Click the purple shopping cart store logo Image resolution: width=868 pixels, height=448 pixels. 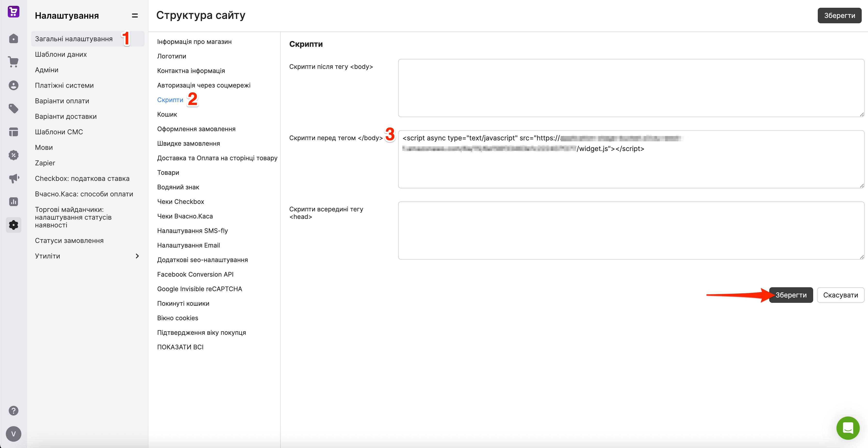(x=14, y=12)
